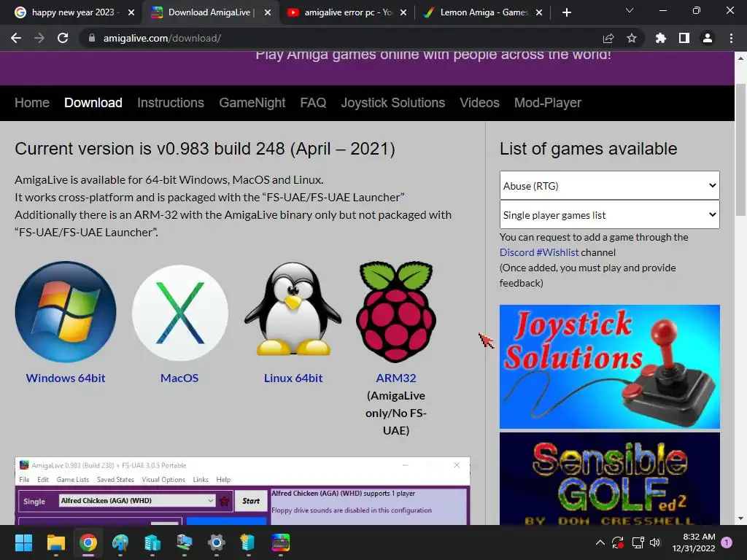The width and height of the screenshot is (747, 560).
Task: Click the MacOS download link
Action: (x=179, y=378)
